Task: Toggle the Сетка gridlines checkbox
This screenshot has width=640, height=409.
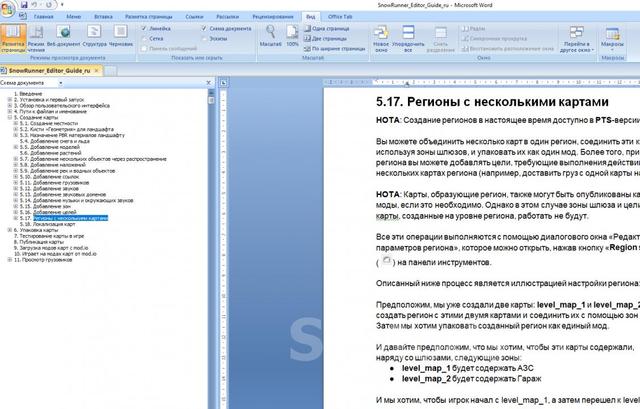Action: 144,38
